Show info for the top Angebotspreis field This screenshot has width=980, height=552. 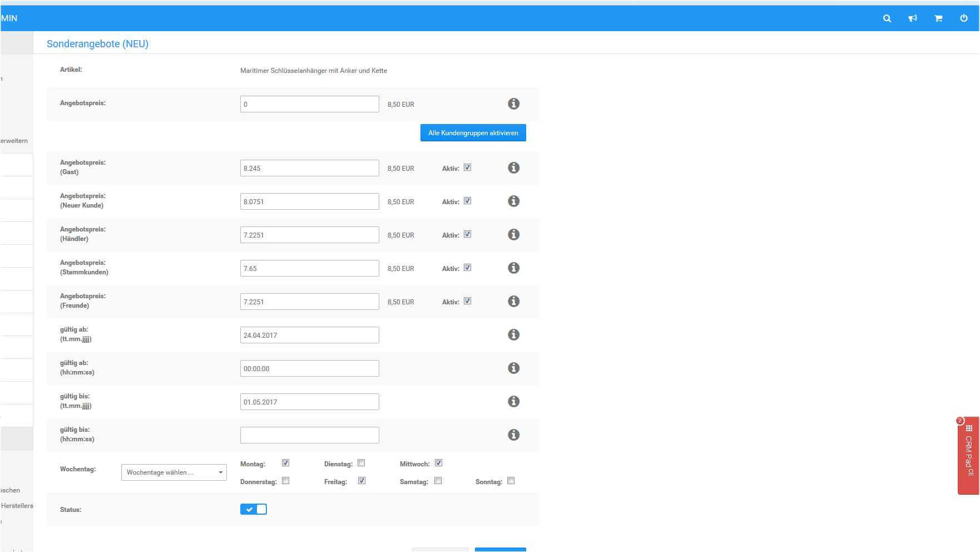[x=513, y=104]
